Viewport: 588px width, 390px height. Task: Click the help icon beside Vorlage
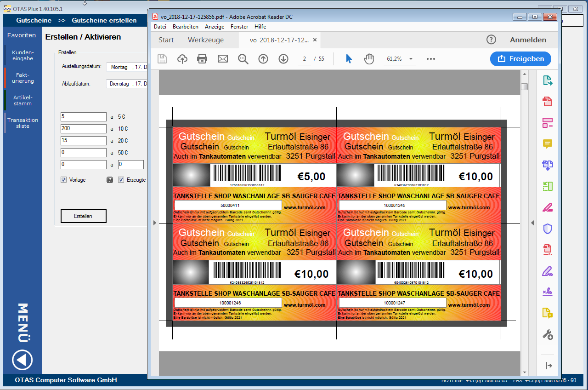[x=109, y=180]
